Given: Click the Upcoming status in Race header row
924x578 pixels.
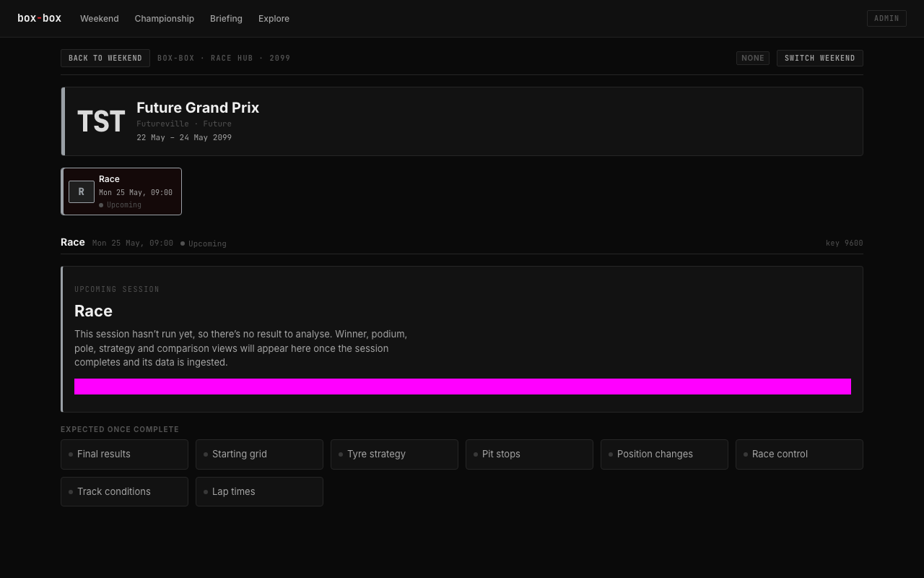Looking at the screenshot, I should pyautogui.click(x=204, y=243).
